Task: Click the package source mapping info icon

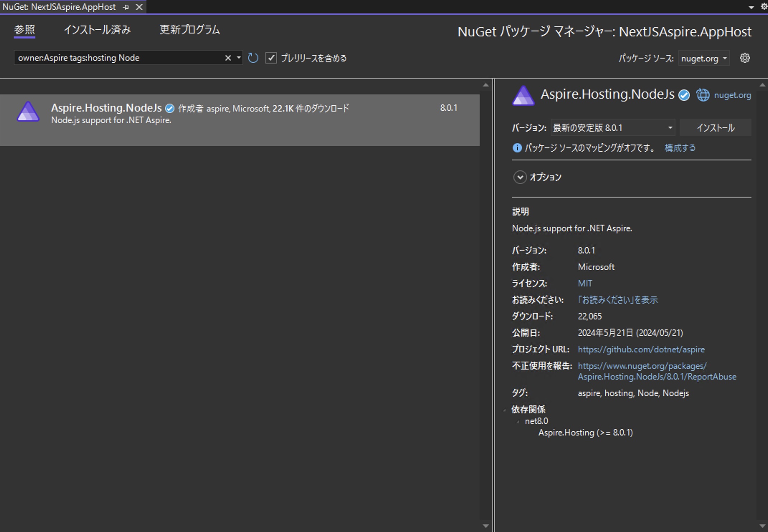Action: pyautogui.click(x=517, y=148)
